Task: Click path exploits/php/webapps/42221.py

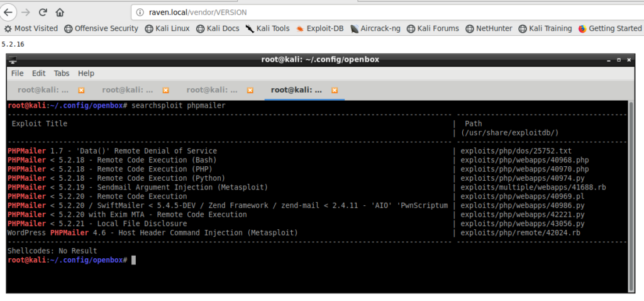Action: coord(523,214)
